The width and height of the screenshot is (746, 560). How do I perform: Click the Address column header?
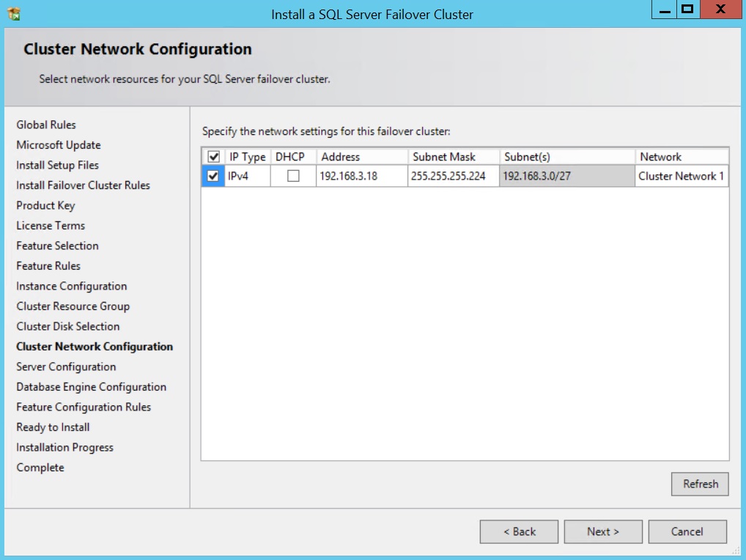point(361,157)
